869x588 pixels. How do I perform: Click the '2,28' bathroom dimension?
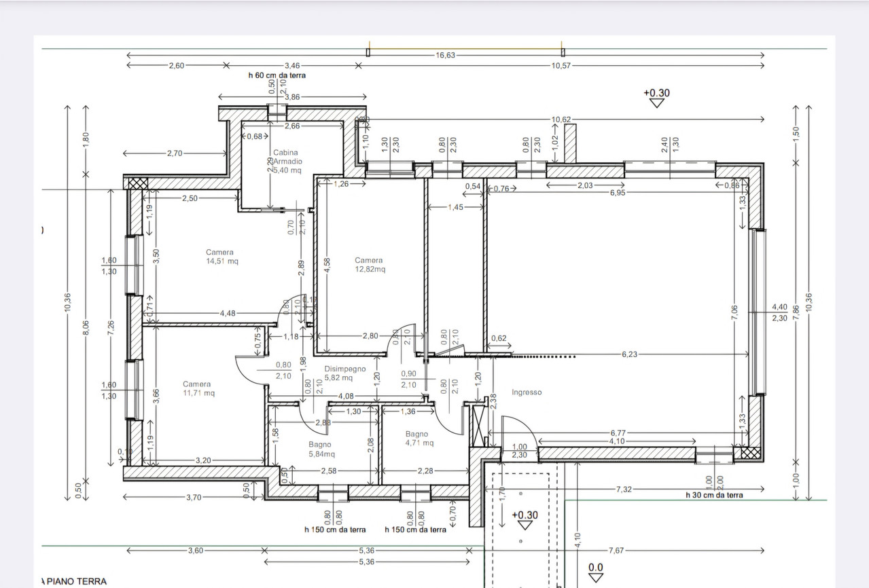pyautogui.click(x=426, y=471)
